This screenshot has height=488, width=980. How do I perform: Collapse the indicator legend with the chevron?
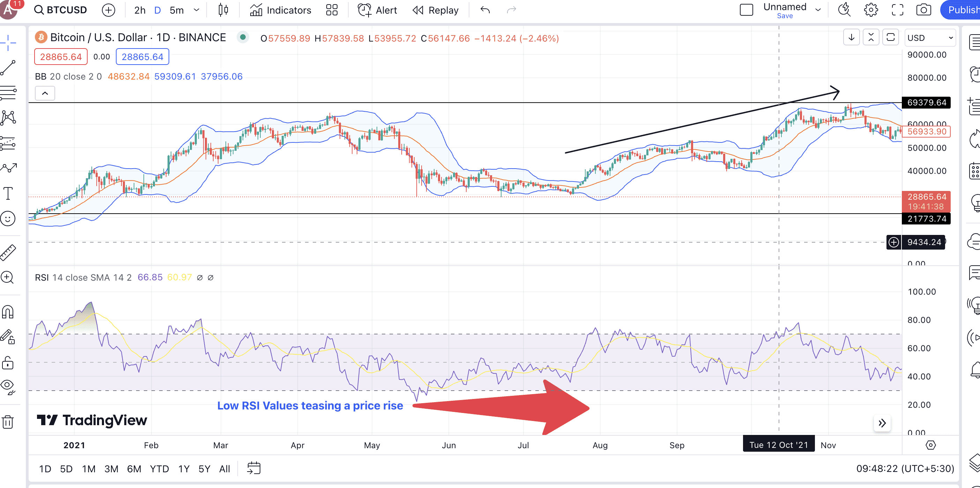pos(45,93)
